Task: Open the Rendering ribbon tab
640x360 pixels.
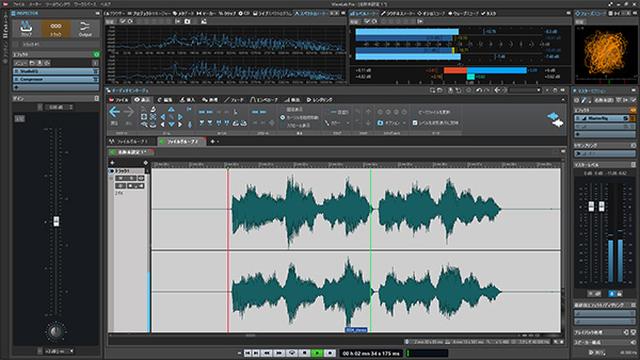Action: point(320,100)
